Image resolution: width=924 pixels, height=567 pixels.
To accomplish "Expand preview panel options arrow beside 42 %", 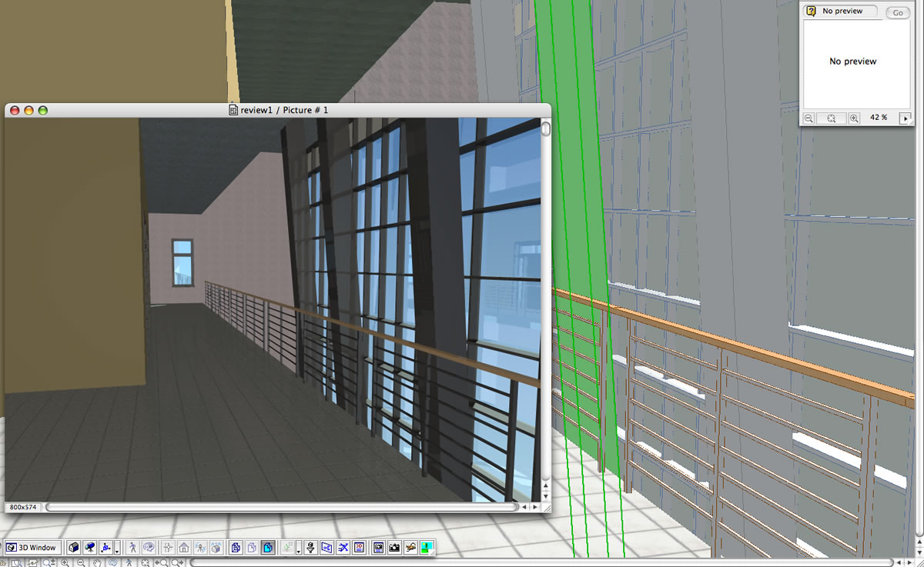I will [x=906, y=118].
